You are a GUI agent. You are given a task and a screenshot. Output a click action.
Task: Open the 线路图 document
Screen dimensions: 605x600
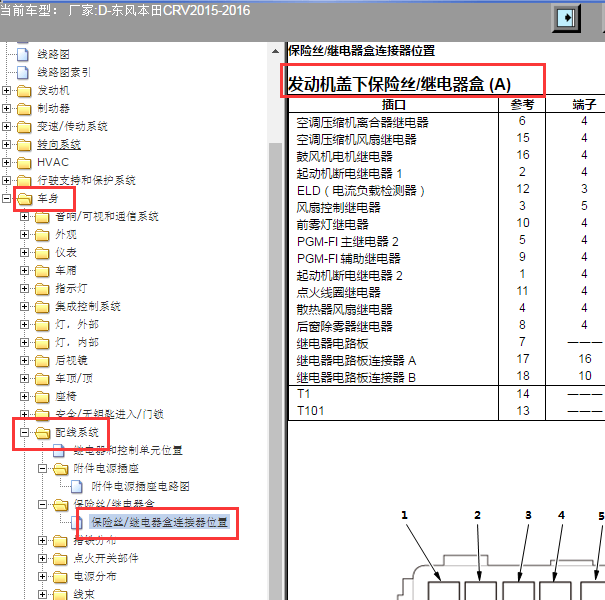[x=53, y=54]
